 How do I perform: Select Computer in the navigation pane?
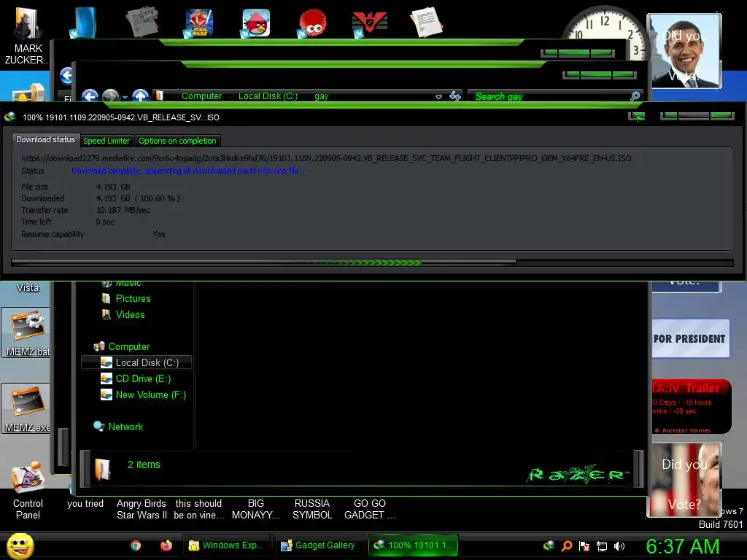tap(128, 346)
